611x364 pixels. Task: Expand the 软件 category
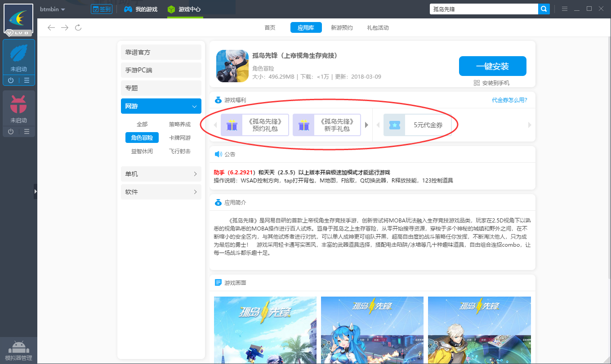point(161,192)
